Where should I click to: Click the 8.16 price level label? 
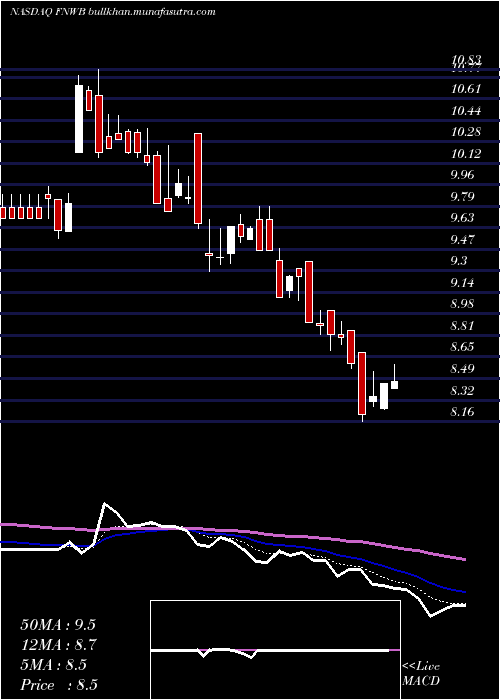[x=462, y=412]
